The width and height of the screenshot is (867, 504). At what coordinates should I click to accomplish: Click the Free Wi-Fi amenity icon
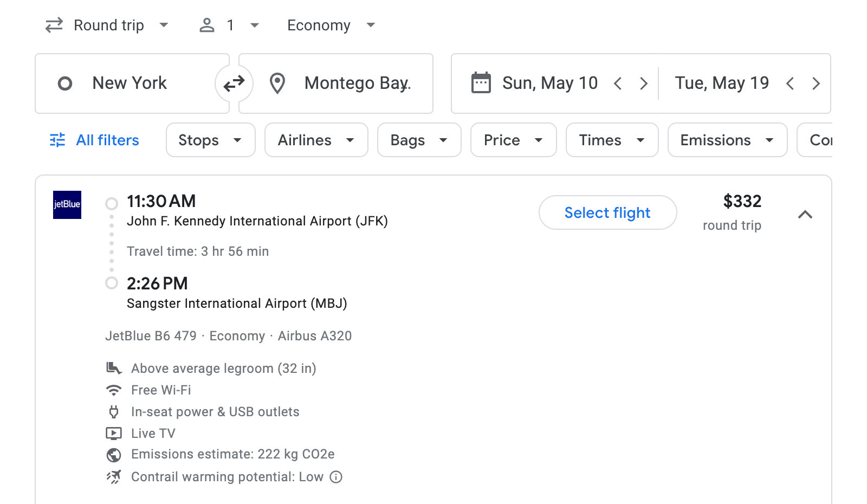tap(114, 390)
